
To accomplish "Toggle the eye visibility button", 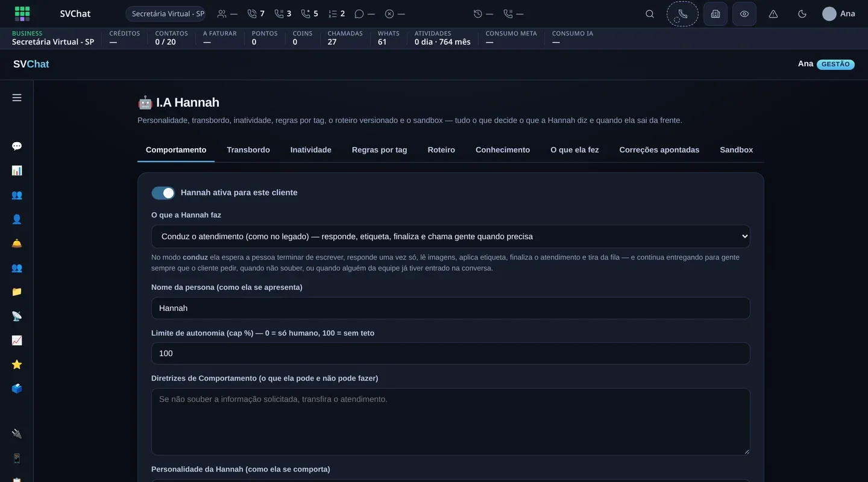I will pos(744,14).
